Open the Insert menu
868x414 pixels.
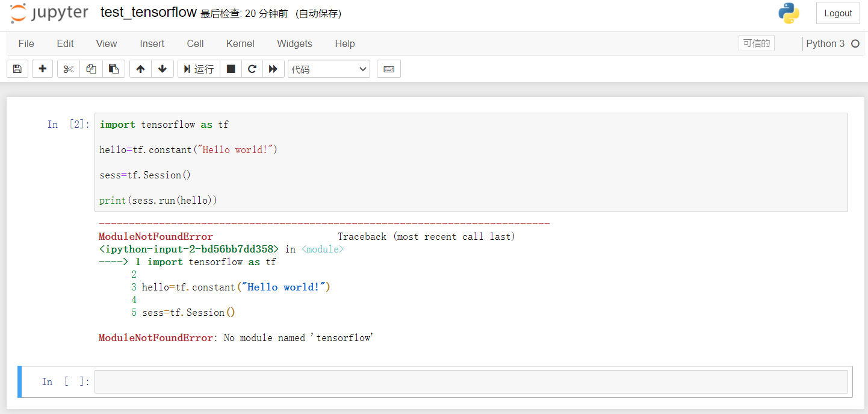152,43
